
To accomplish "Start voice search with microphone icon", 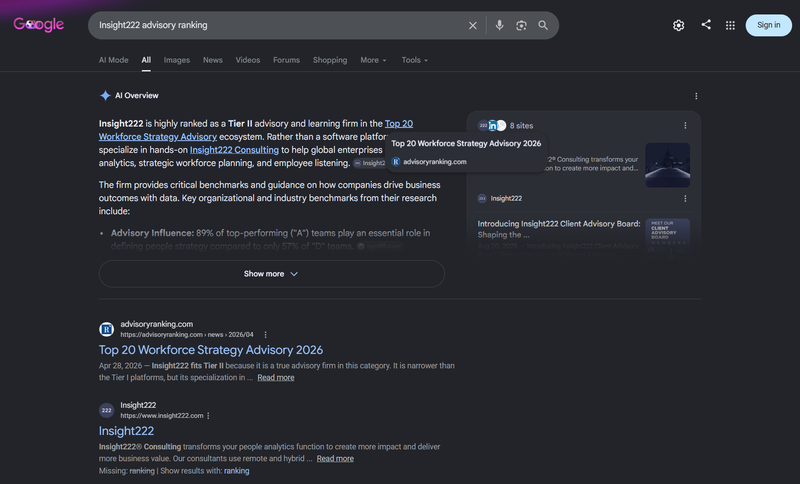I will [x=499, y=25].
